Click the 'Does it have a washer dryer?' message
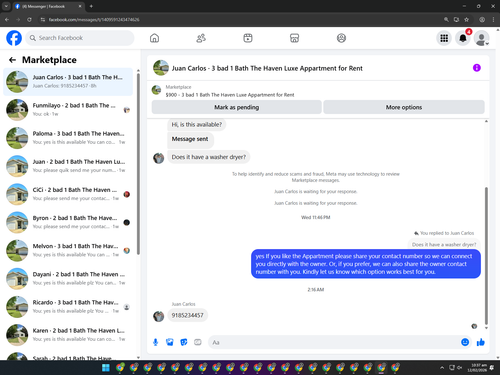The image size is (500, 375). tap(209, 157)
